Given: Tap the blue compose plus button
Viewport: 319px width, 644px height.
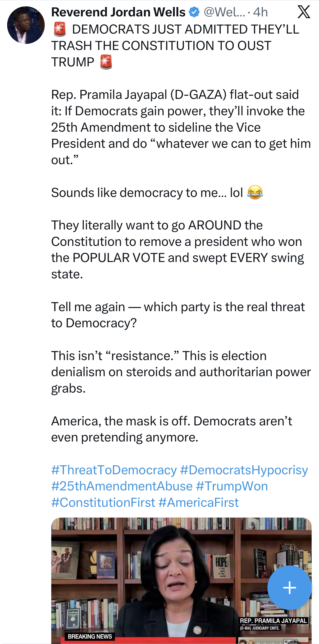Looking at the screenshot, I should pos(289,587).
